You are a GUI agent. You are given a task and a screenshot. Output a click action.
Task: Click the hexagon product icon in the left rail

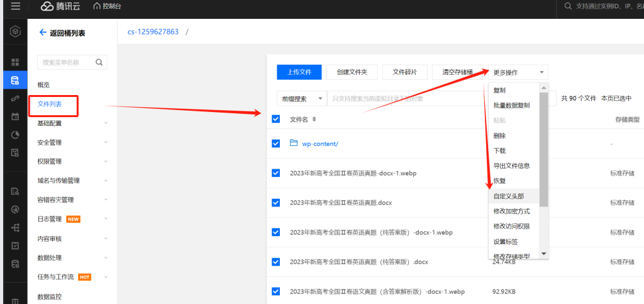pyautogui.click(x=15, y=31)
